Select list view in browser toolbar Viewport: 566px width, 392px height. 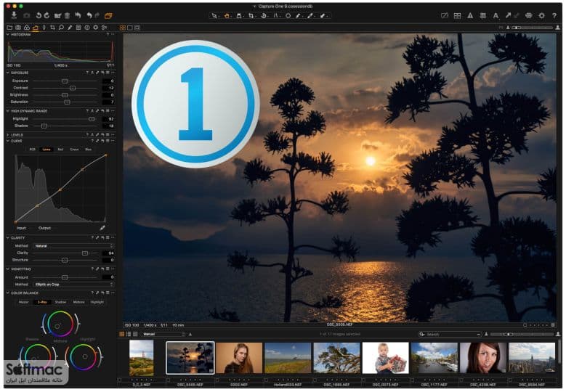click(x=129, y=335)
